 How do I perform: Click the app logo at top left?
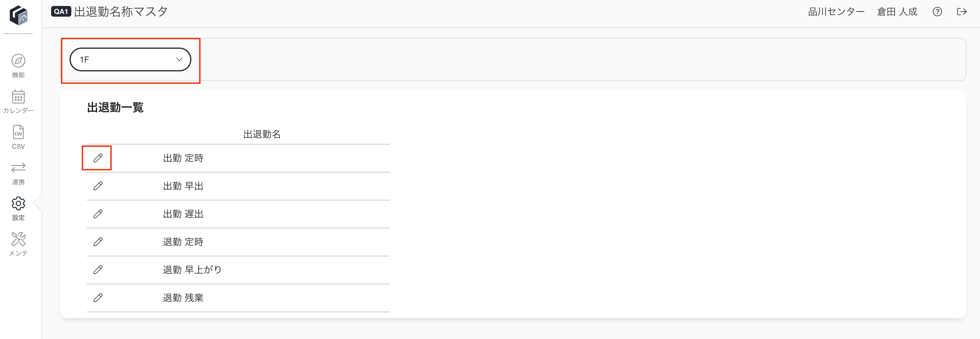19,15
